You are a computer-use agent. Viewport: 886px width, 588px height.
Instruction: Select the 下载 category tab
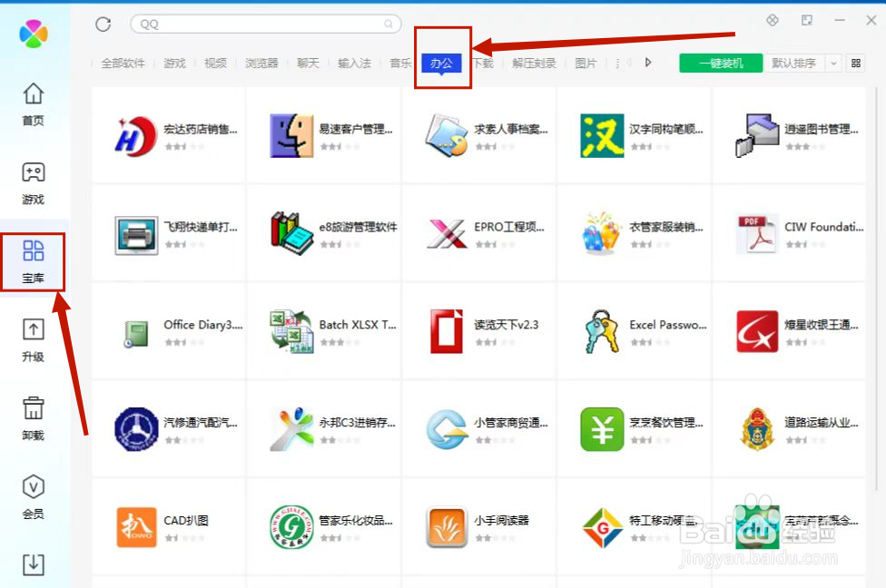(x=483, y=64)
